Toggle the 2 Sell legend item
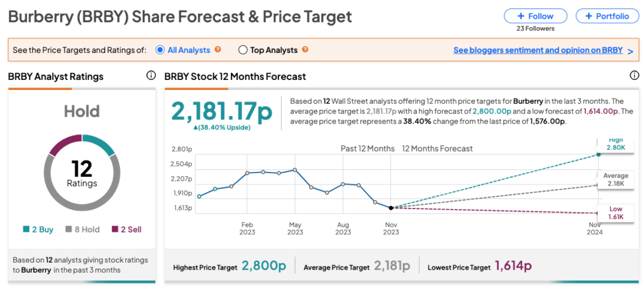Viewport: 644px width, 289px height. point(126,230)
